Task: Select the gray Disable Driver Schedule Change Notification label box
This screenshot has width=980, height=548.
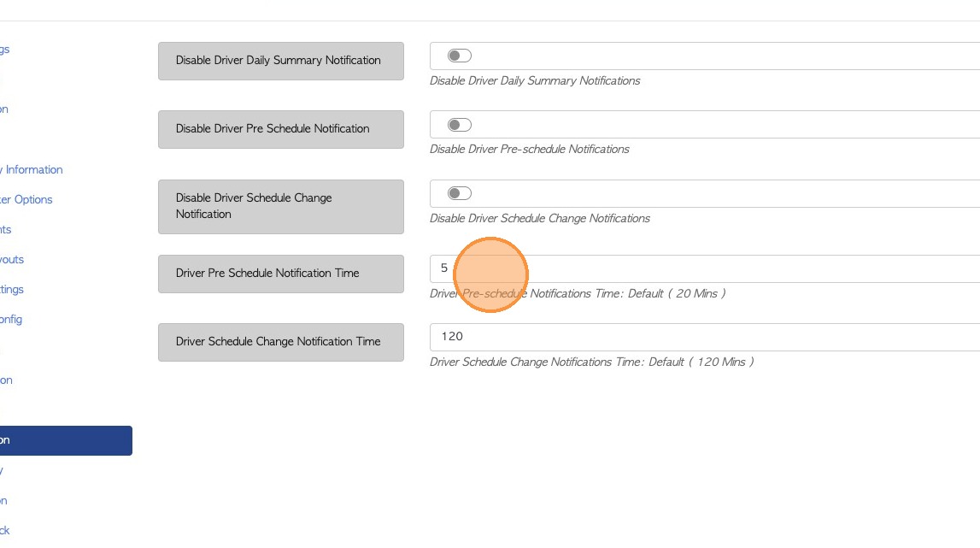Action: click(280, 206)
